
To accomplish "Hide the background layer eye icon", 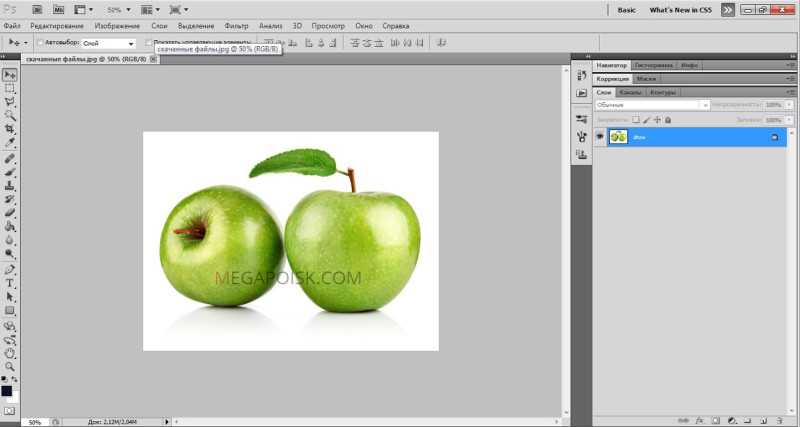I will coord(599,137).
